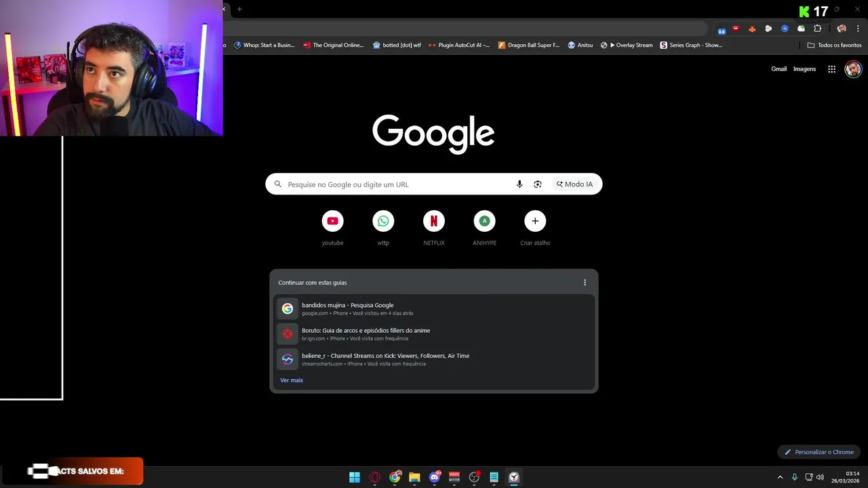The width and height of the screenshot is (868, 488).
Task: Open The Original Online... bookmark
Action: pyautogui.click(x=334, y=45)
